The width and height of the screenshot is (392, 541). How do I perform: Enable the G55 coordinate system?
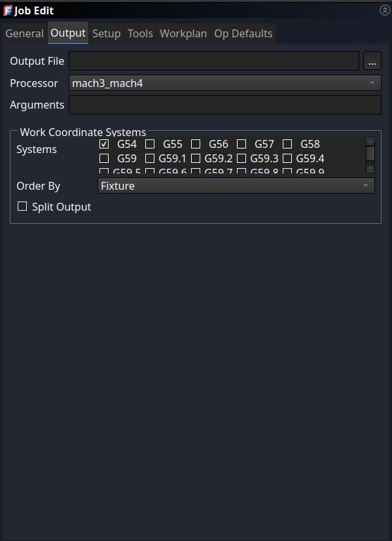(x=150, y=143)
